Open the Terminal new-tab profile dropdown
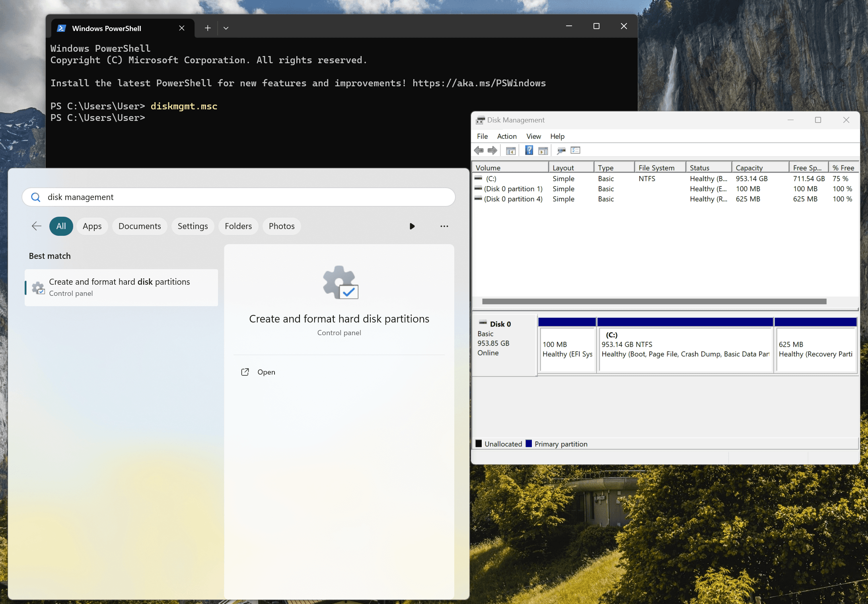 tap(226, 28)
